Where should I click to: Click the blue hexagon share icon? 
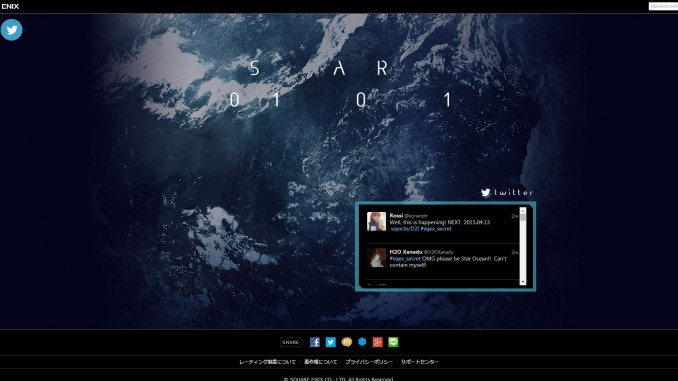[362, 342]
